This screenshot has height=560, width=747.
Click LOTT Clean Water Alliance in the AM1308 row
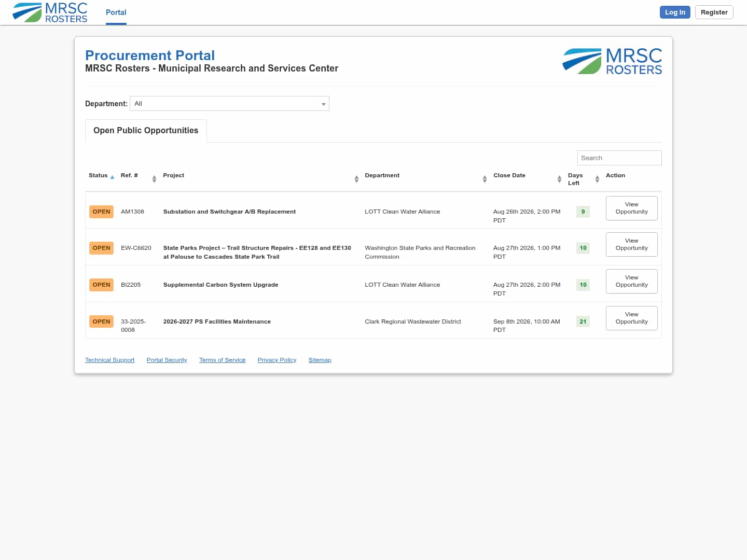(403, 212)
